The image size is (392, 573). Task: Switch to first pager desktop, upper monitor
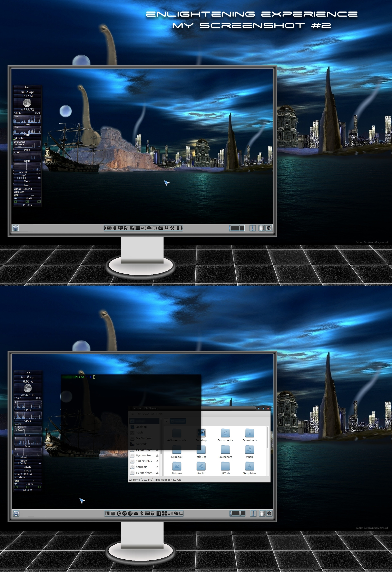pos(234,228)
